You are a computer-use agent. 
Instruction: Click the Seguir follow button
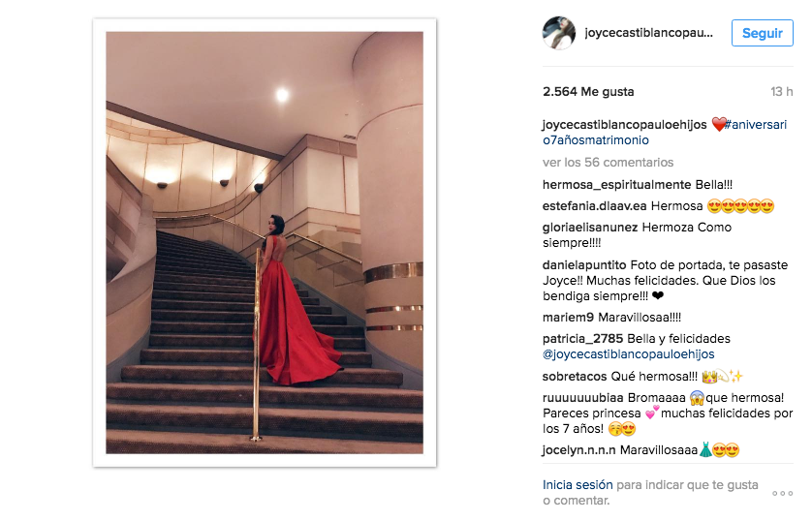click(763, 33)
